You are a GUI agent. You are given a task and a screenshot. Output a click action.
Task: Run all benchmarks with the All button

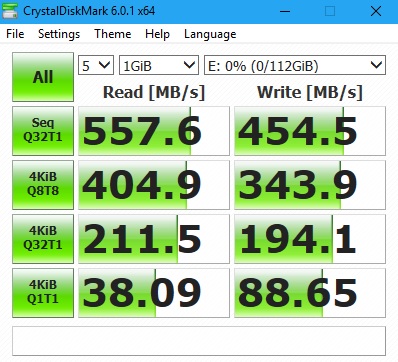click(x=43, y=77)
